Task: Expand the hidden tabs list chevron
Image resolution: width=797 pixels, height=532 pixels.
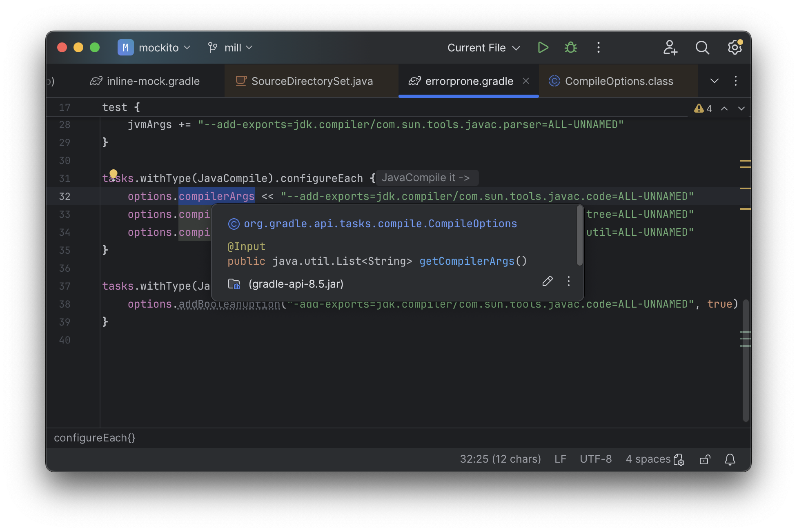Action: coord(714,81)
